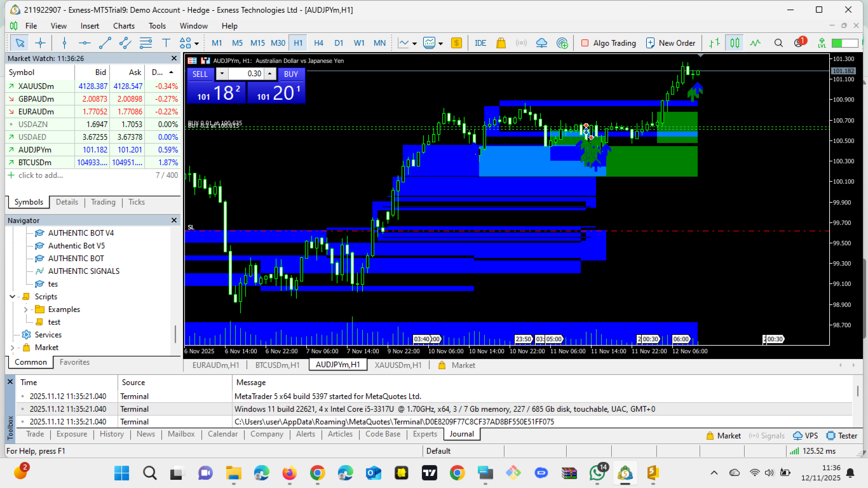Select BTCUSDm row in Market Watch
Viewport: 868px width, 488px height.
(x=93, y=162)
